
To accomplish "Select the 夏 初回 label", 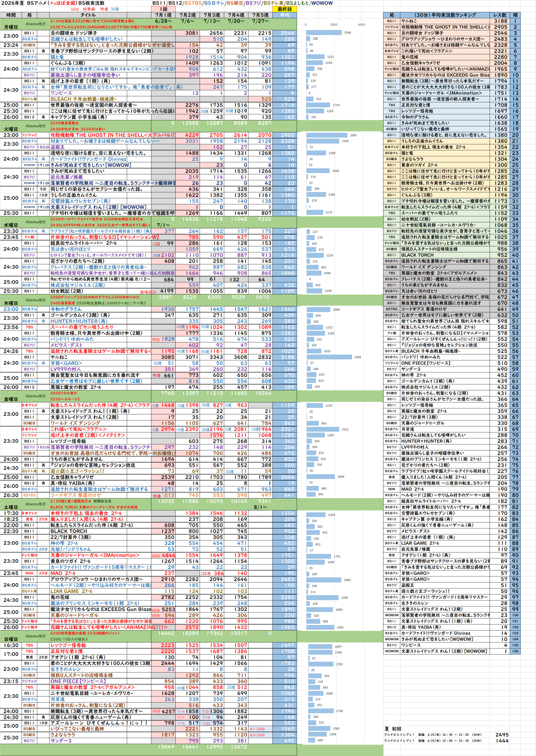I will tap(393, 729).
